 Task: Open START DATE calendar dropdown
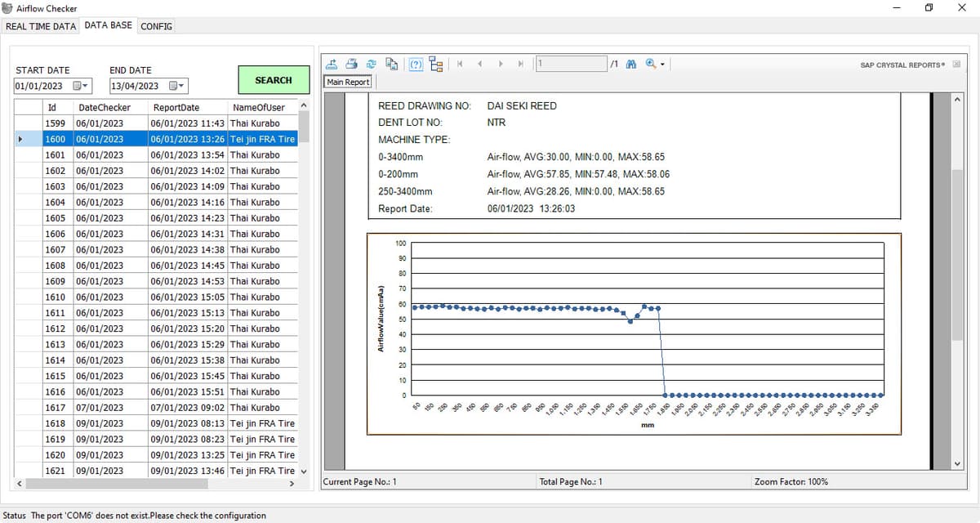point(81,86)
